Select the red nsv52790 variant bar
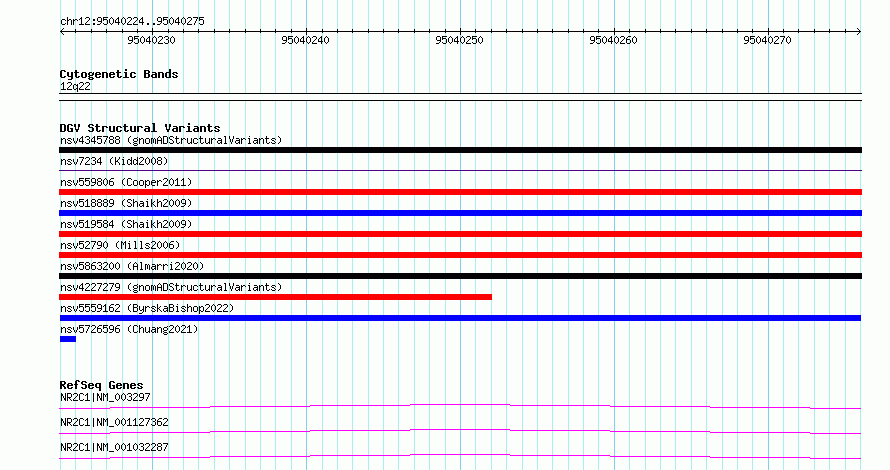The width and height of the screenshot is (890, 470). (460, 255)
